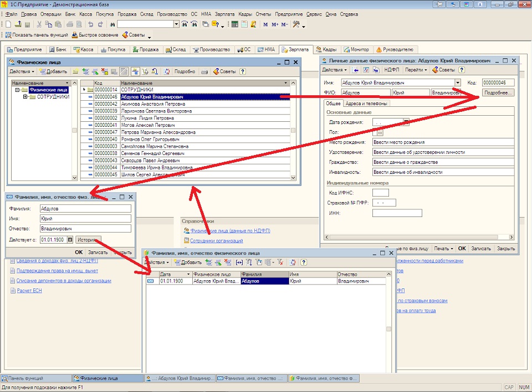
Task: Click the Панель функций taskbar button
Action: point(36,378)
